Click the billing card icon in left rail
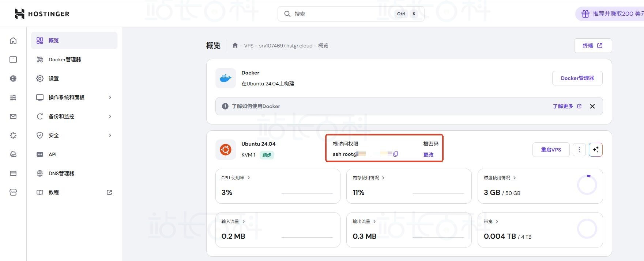Viewport: 644px width, 261px height. [x=13, y=173]
